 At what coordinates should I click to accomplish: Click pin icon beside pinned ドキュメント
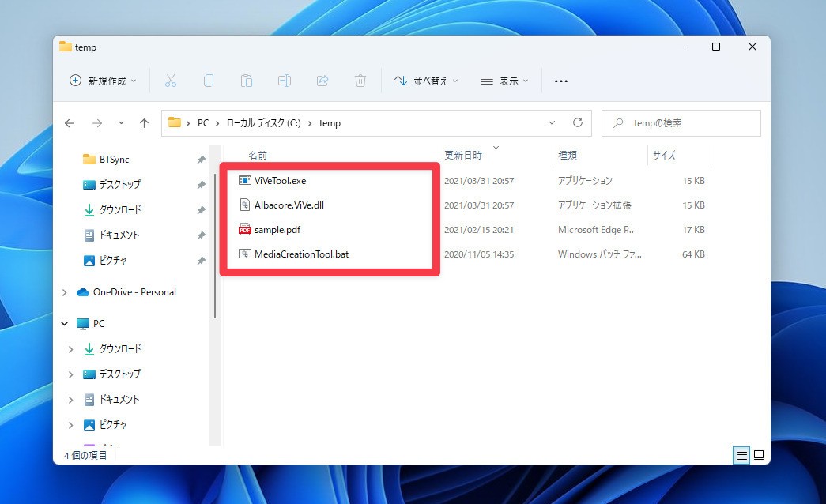click(202, 235)
